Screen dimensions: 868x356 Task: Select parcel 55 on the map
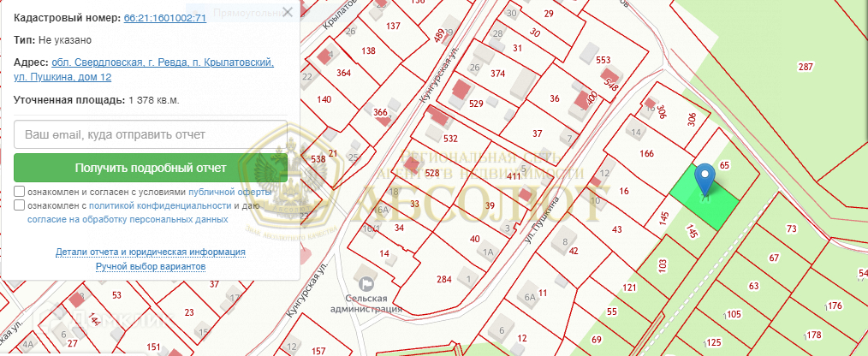click(612, 311)
